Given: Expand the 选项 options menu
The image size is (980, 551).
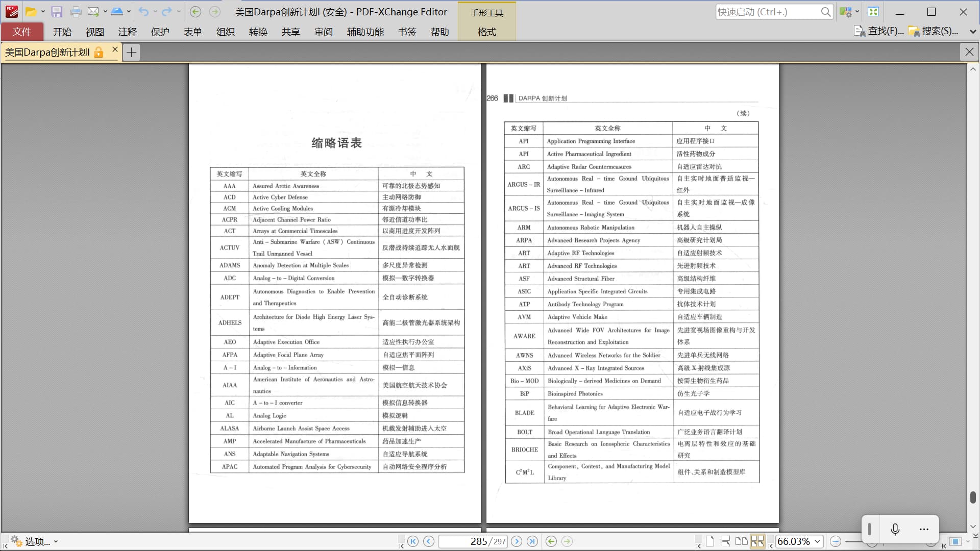Looking at the screenshot, I should [35, 541].
